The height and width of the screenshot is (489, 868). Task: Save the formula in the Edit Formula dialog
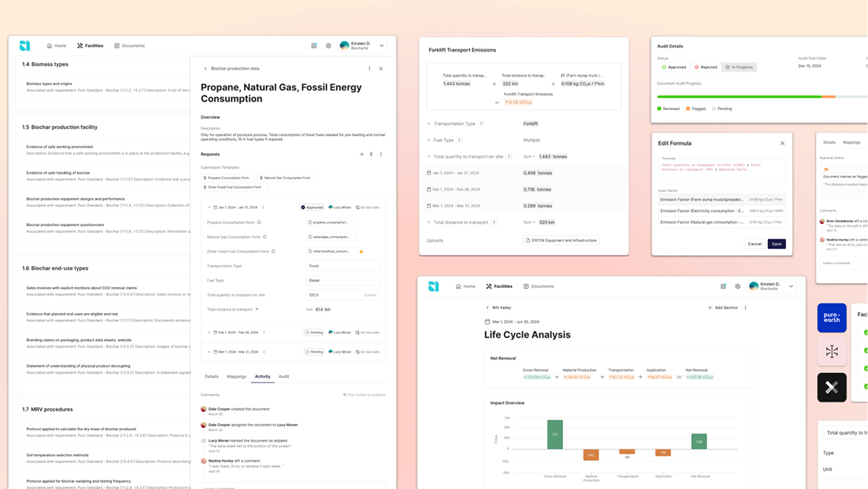point(777,243)
